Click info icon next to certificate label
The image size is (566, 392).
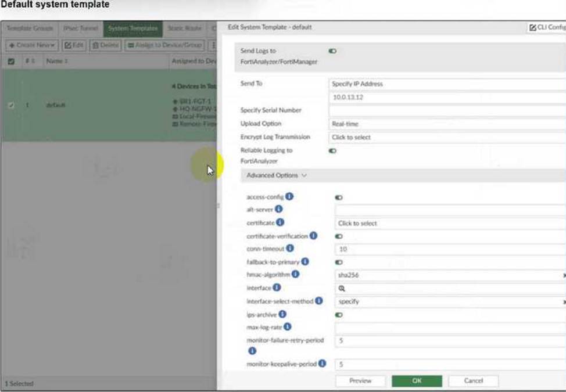[280, 222]
